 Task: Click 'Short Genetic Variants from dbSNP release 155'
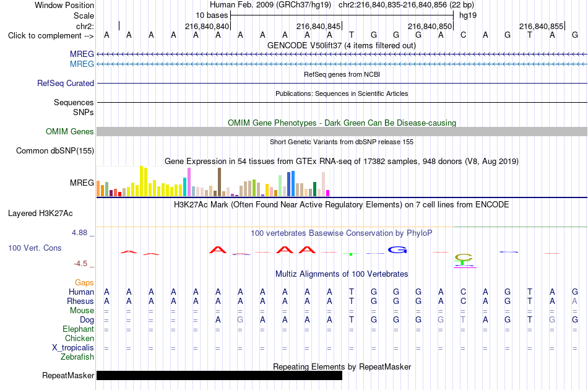point(342,142)
